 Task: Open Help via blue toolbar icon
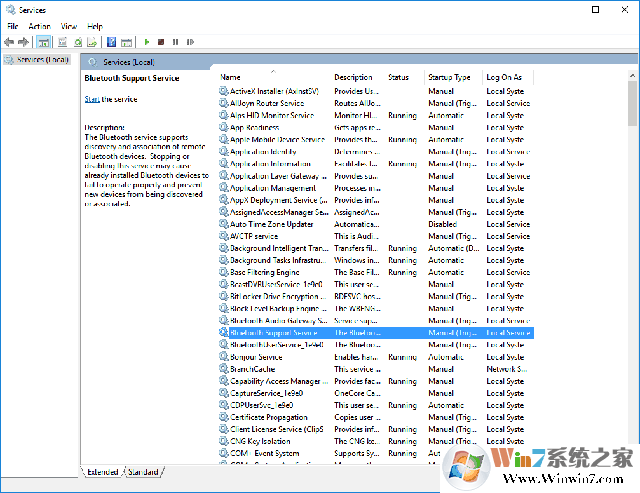click(112, 42)
